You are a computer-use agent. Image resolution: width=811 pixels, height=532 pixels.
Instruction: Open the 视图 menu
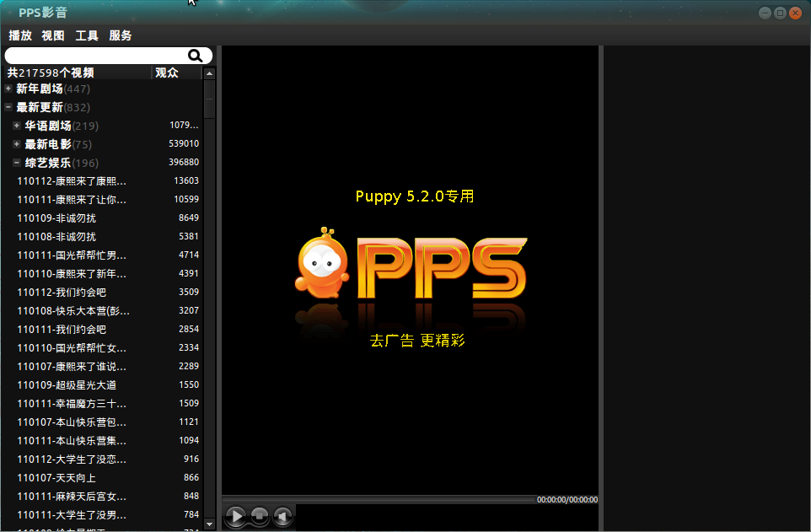click(x=53, y=35)
